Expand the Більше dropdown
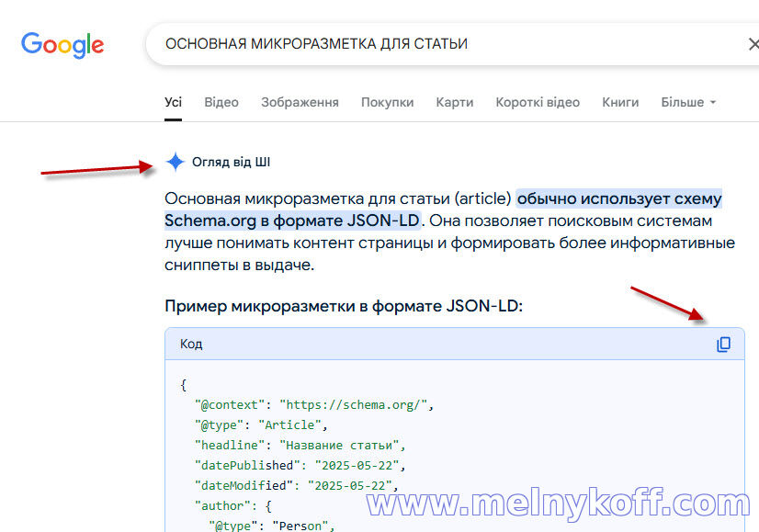The width and height of the screenshot is (759, 532). point(688,102)
